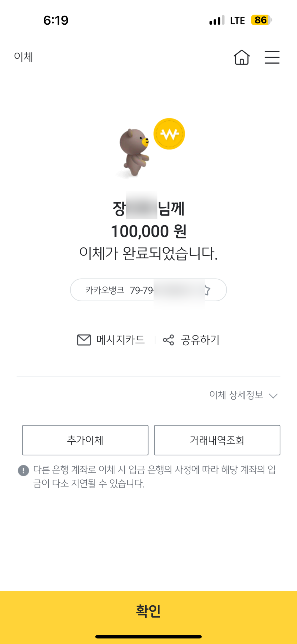Viewport: 297px width, 644px height.
Task: Tap the home icon in header
Action: [241, 57]
